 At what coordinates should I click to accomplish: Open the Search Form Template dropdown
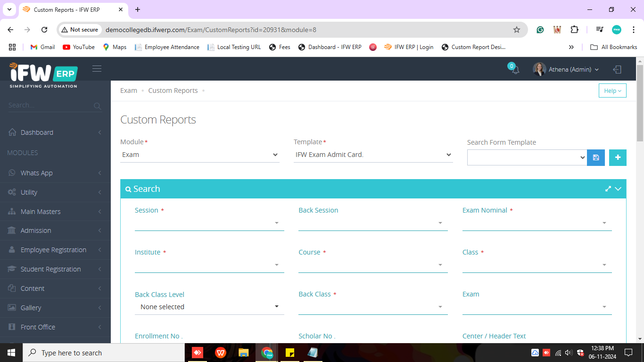(x=527, y=157)
